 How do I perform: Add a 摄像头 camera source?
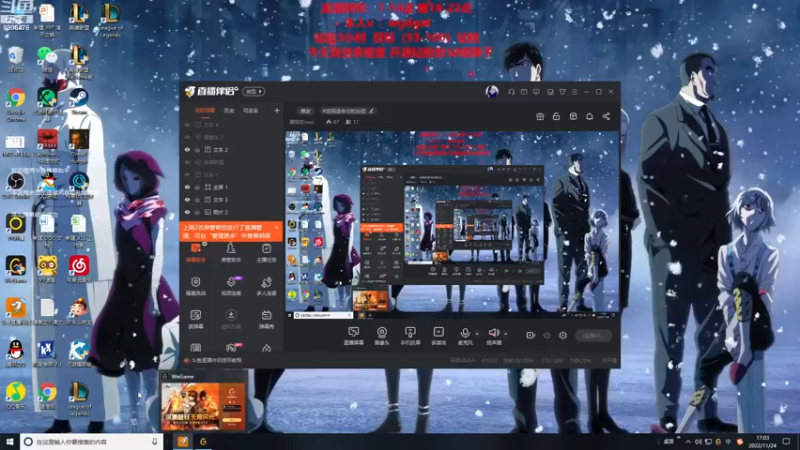pos(382,336)
